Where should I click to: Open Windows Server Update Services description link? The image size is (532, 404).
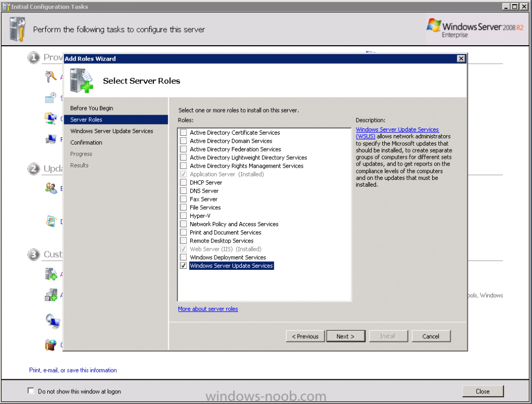[x=397, y=133]
